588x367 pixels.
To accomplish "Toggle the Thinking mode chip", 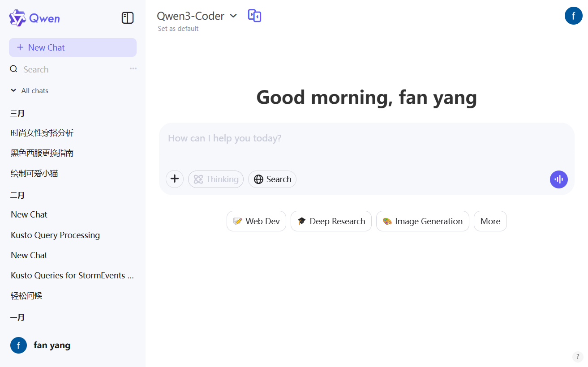I will (x=216, y=179).
